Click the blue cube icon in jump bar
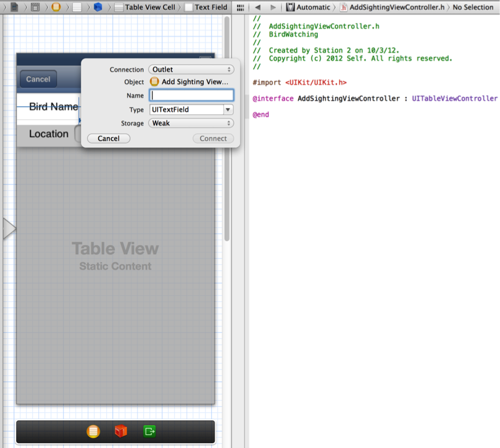The width and height of the screenshot is (500, 448). (x=98, y=7)
